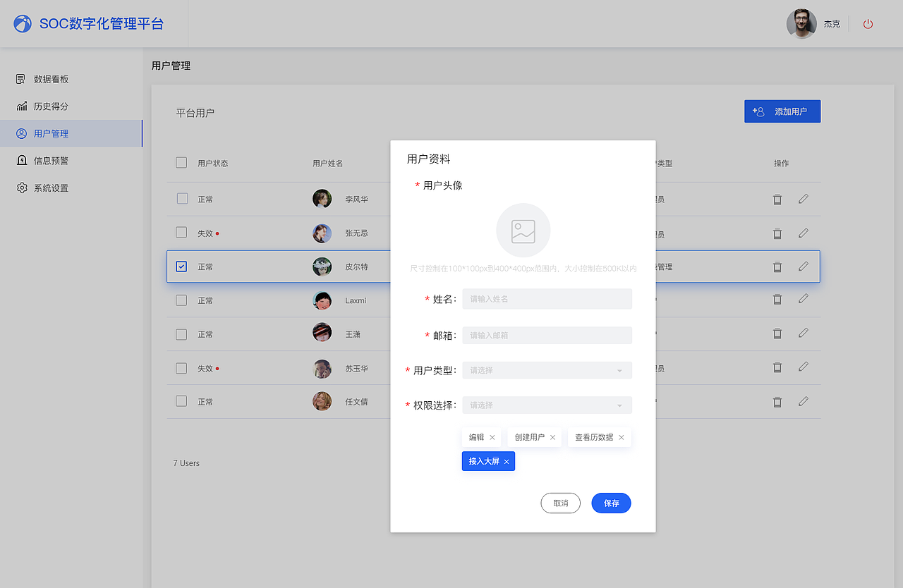Click the 姓名 input field

(547, 299)
